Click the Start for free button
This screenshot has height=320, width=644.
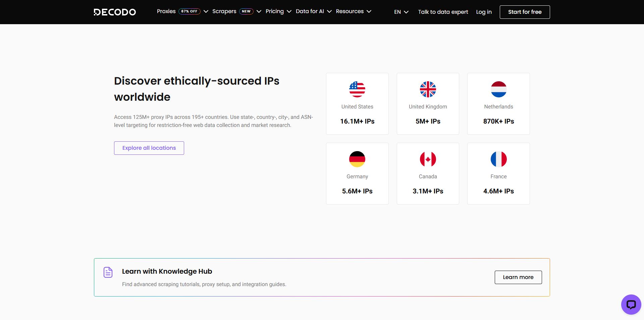tap(525, 12)
